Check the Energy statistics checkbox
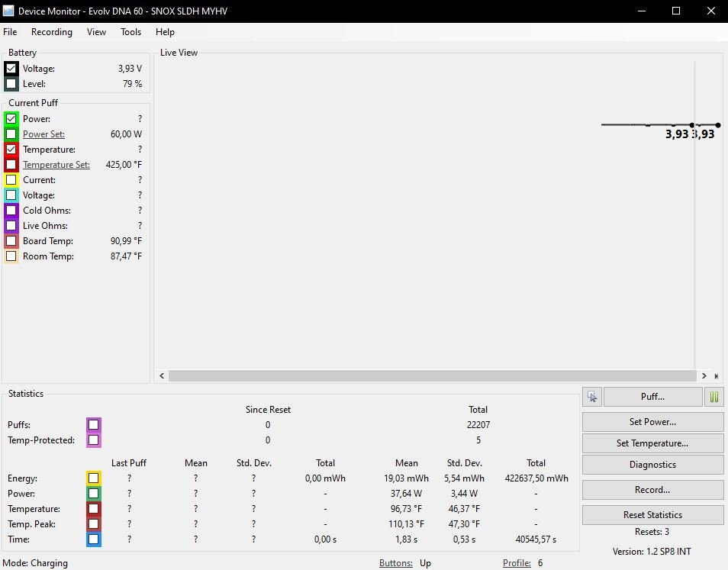The image size is (728, 570). (93, 478)
